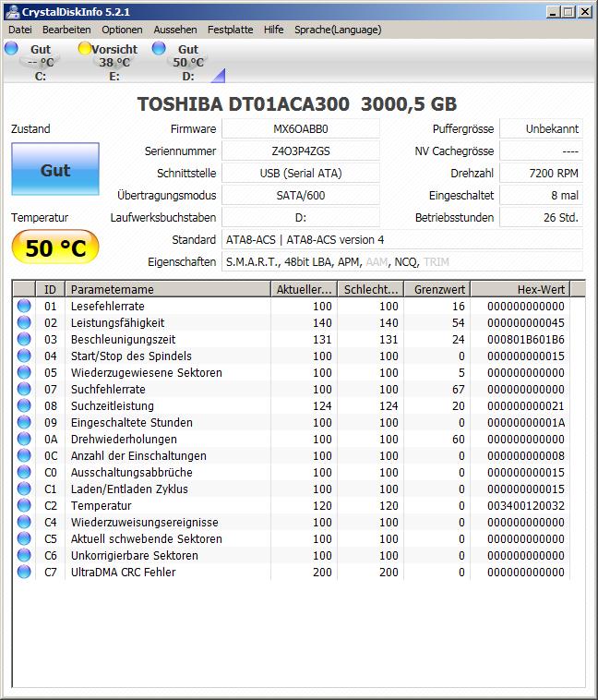Click the Seriennummer value Z4O3P4ZGS
Image resolution: width=598 pixels, height=700 pixels.
point(301,151)
